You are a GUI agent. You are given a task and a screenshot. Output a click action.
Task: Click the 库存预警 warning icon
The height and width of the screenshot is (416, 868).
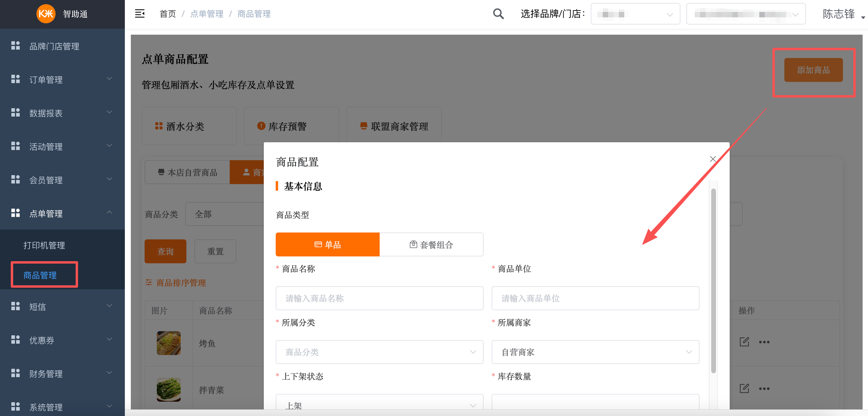coord(261,126)
